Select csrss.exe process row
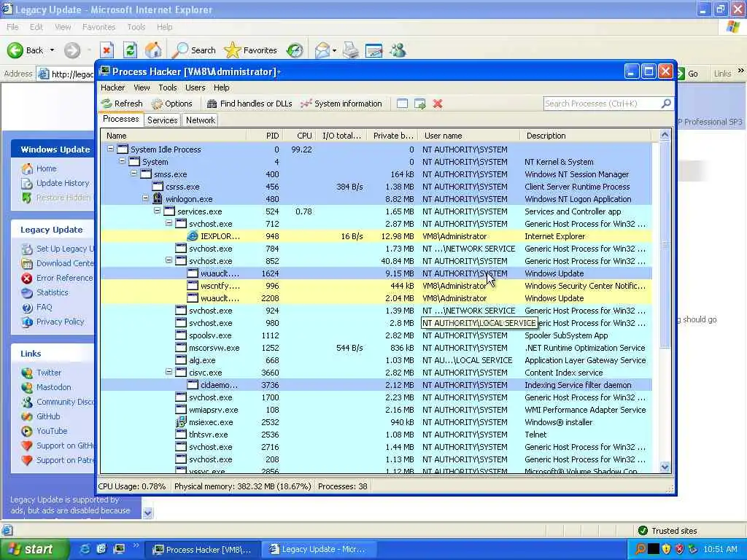 pyautogui.click(x=376, y=187)
